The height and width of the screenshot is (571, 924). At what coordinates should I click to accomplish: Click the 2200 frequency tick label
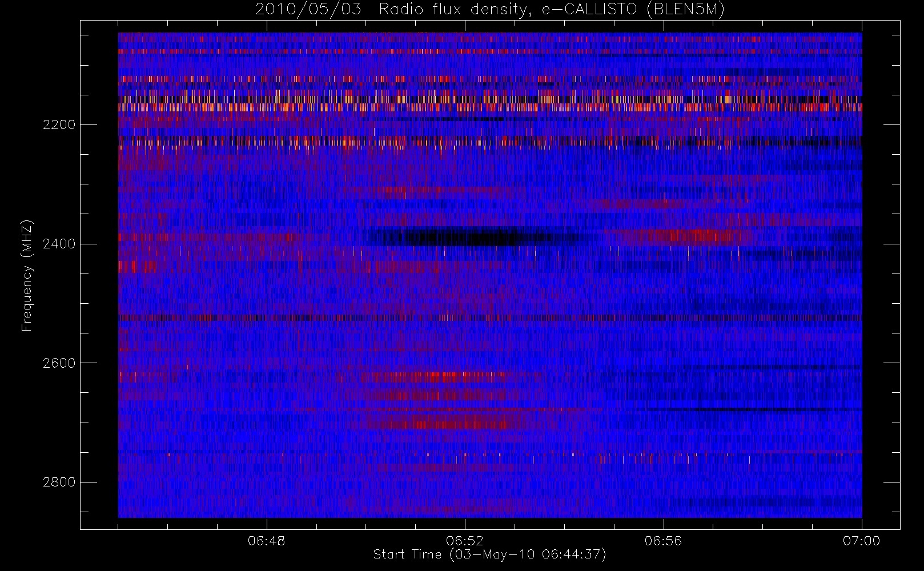coord(59,124)
